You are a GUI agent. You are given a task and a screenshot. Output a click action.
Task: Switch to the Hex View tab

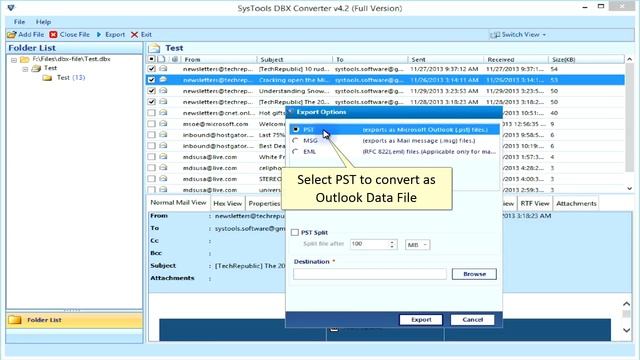pos(227,203)
